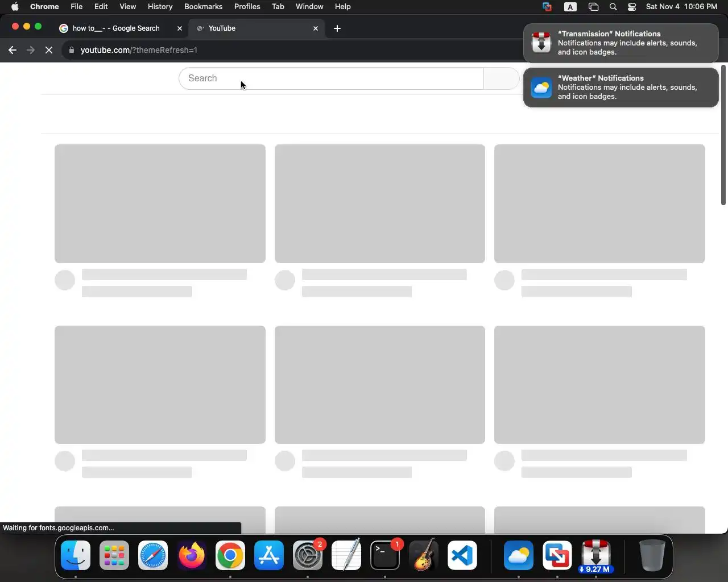Click the YouTube Search input field
The width and height of the screenshot is (728, 582).
tap(331, 78)
